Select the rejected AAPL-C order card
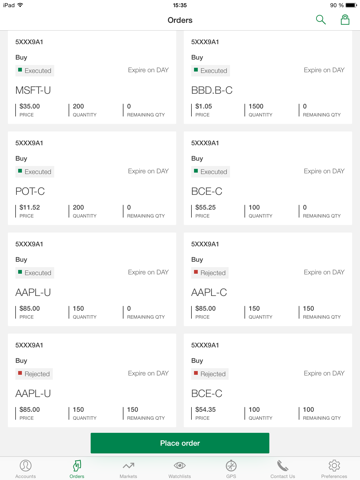 coord(268,279)
